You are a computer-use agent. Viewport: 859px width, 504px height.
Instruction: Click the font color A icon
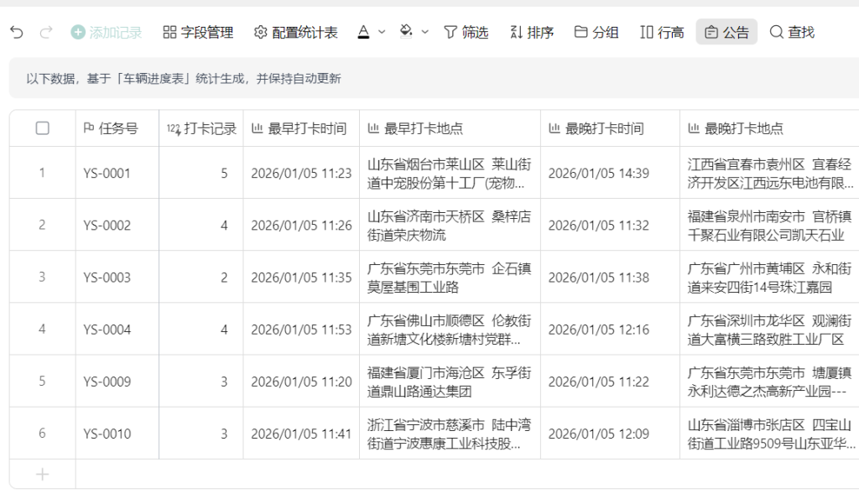tap(363, 33)
